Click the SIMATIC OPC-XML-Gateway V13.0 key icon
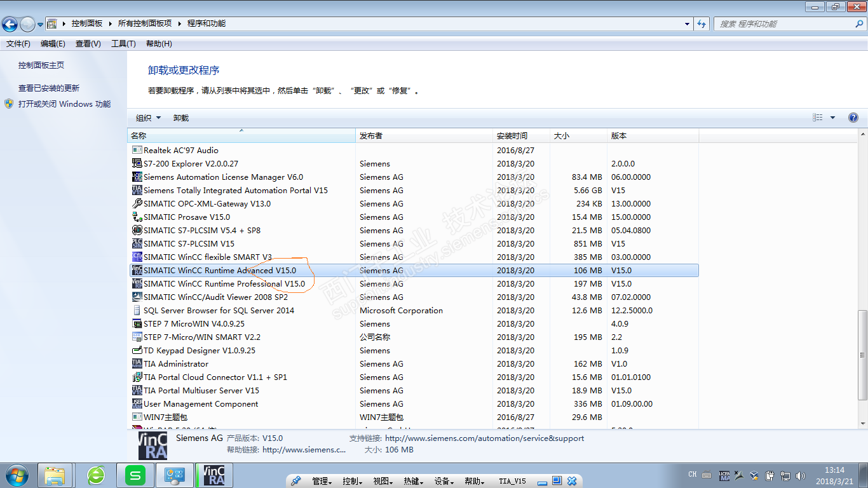This screenshot has height=488, width=868. (137, 204)
